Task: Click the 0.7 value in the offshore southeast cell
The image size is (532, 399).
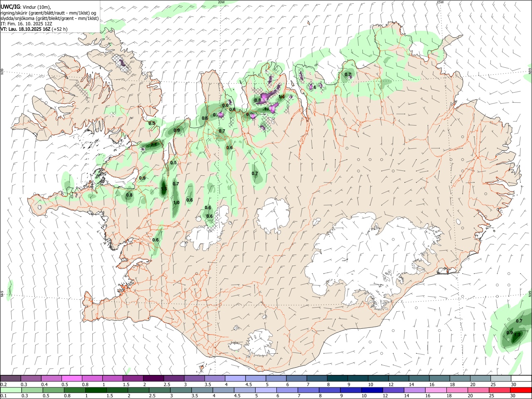Action: pyautogui.click(x=519, y=321)
